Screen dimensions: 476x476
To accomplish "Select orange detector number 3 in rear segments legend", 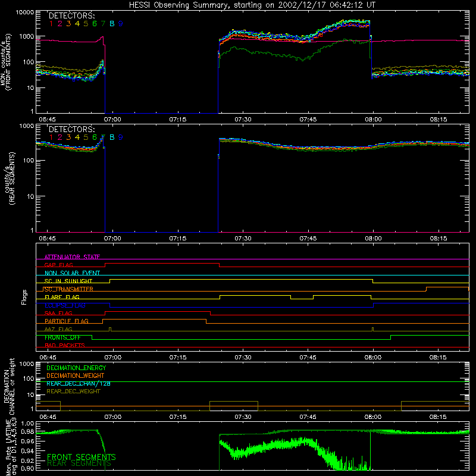I will point(68,137).
